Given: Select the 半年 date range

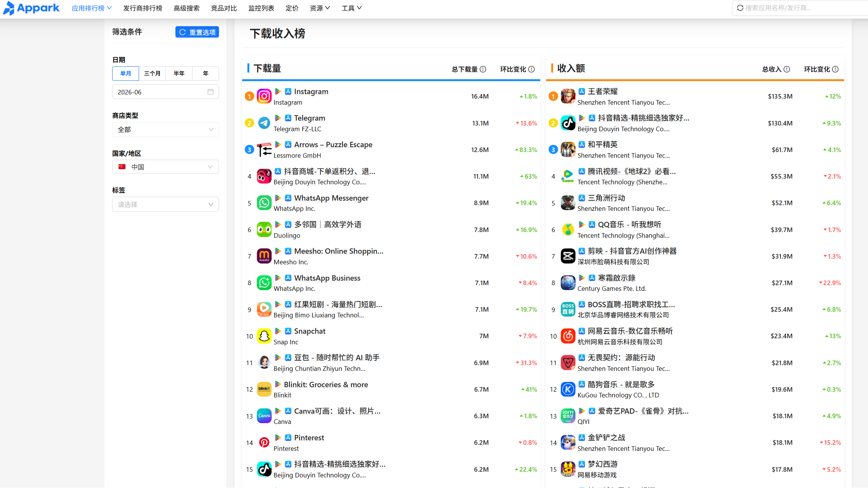Looking at the screenshot, I should 179,74.
